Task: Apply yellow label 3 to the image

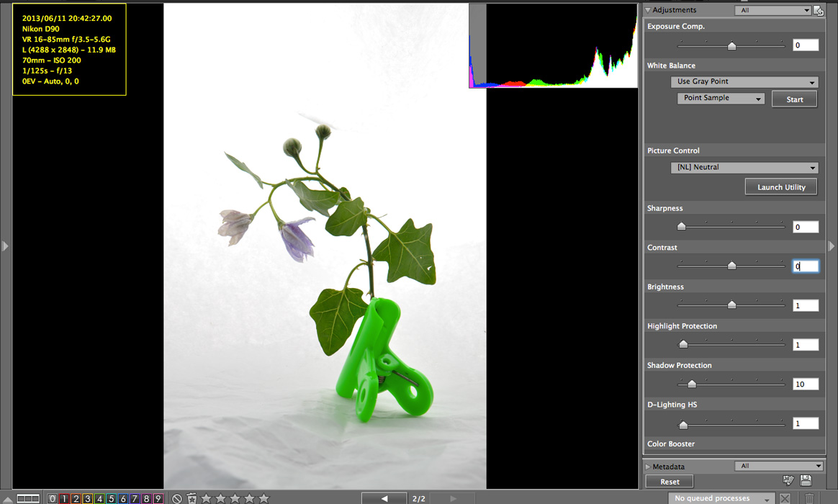Action: coord(87,498)
